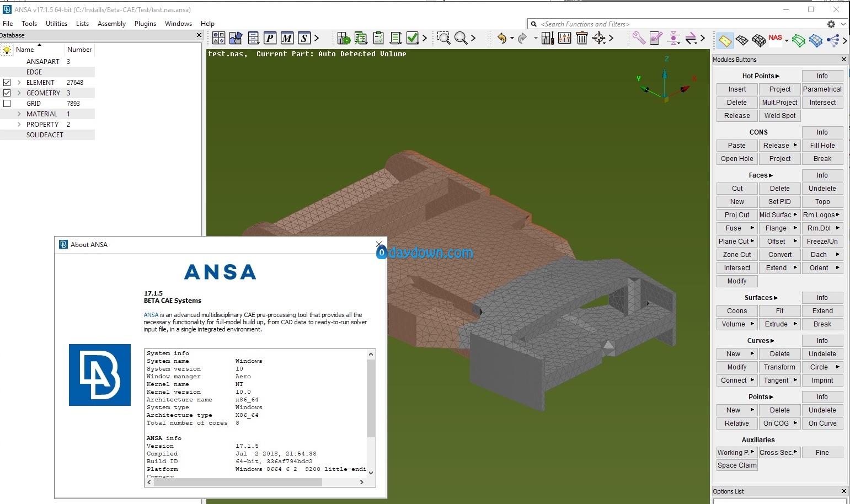Click the yellow Undo arrow

(501, 38)
